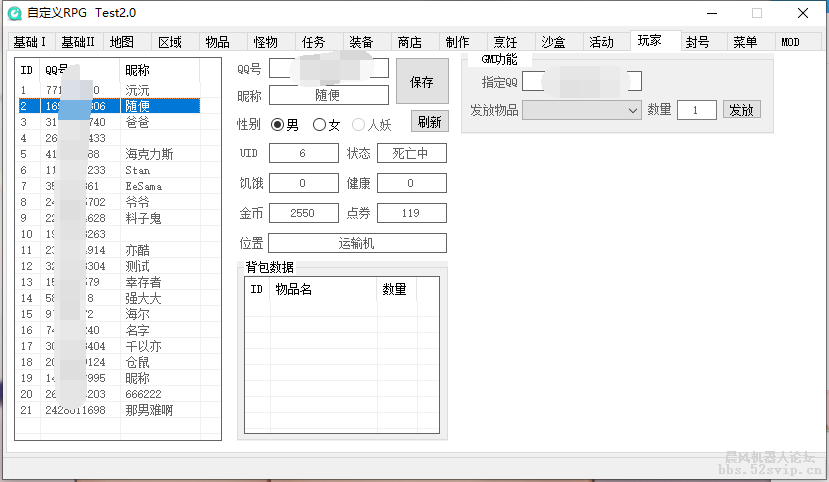Open the MOD tab
This screenshot has width=829, height=482.
790,42
